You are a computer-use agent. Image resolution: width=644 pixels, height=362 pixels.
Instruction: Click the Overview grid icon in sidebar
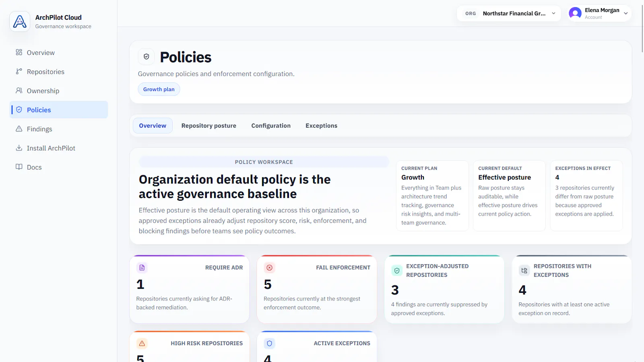[x=19, y=52]
